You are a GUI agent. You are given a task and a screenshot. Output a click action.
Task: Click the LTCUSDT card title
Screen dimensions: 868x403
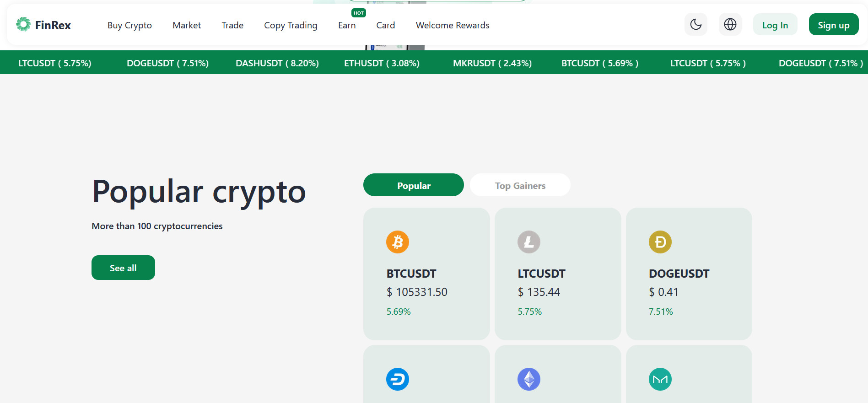541,274
